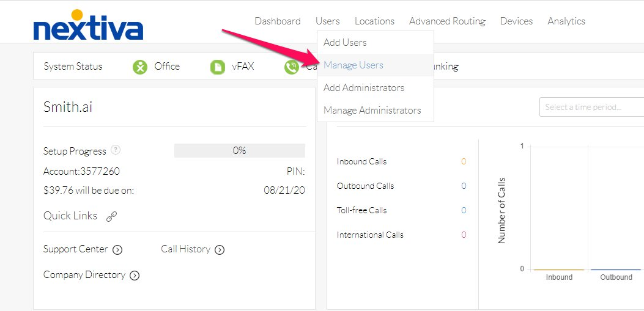
Task: Open the Users menu
Action: [x=328, y=21]
